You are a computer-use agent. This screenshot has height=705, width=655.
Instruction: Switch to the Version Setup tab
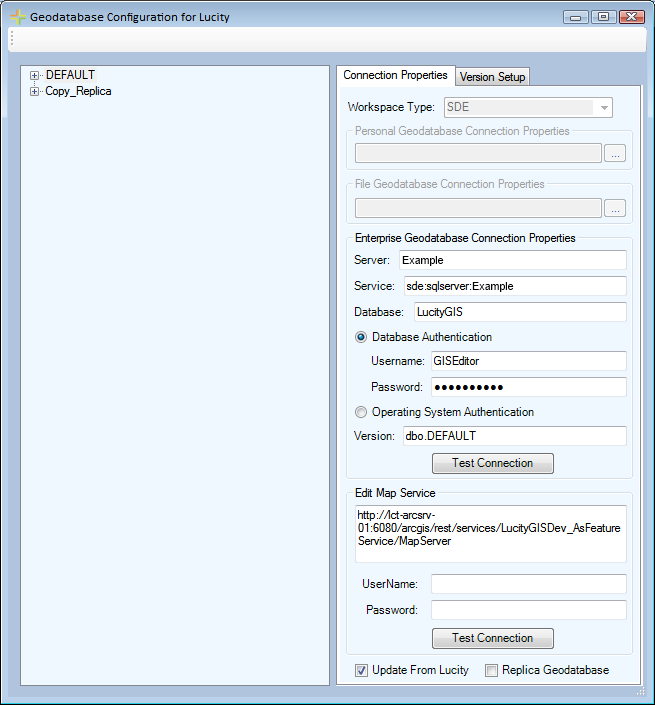[492, 77]
